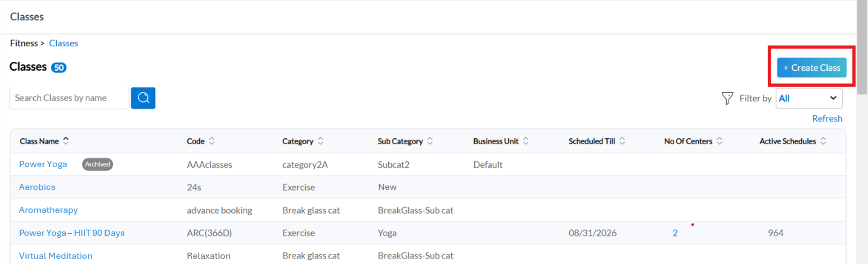Sort by Sub Category arrows
The height and width of the screenshot is (267, 868).
tap(430, 141)
